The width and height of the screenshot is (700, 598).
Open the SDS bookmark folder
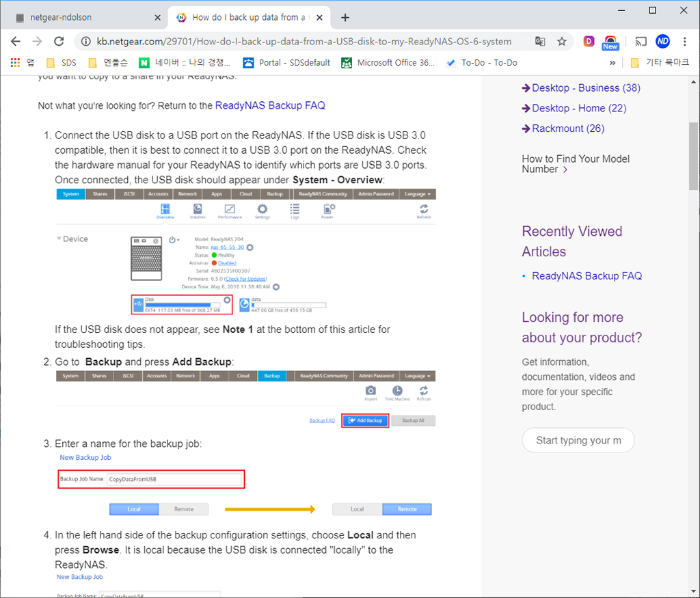[62, 62]
